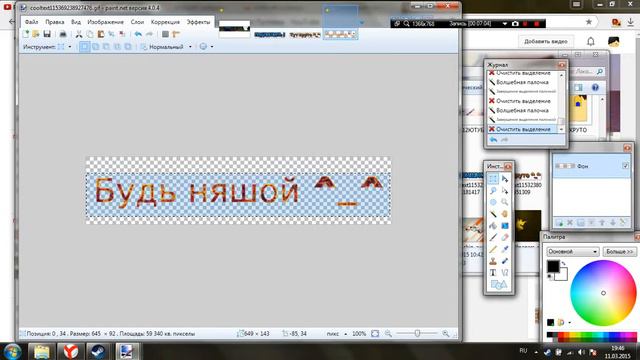Viewport: 640px width, 360px height.
Task: Select the Rectangle Select tool in tools panel
Action: pyautogui.click(x=493, y=179)
